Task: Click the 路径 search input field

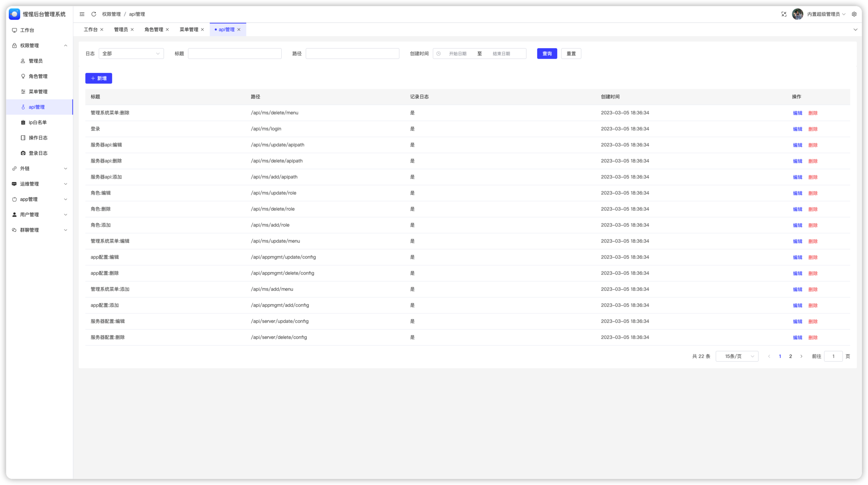Action: (352, 53)
